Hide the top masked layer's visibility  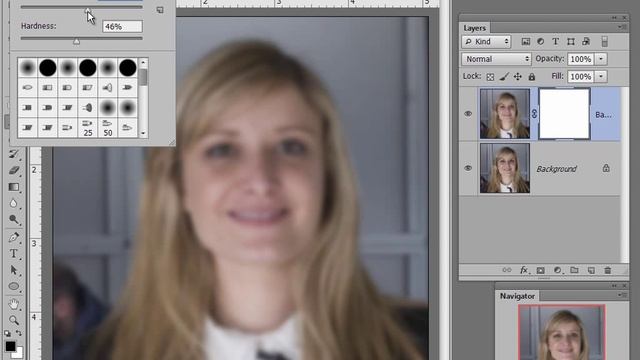click(x=468, y=114)
